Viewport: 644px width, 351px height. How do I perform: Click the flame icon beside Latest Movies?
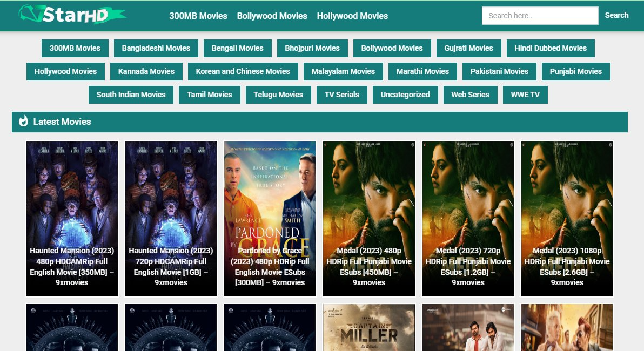[x=23, y=121]
